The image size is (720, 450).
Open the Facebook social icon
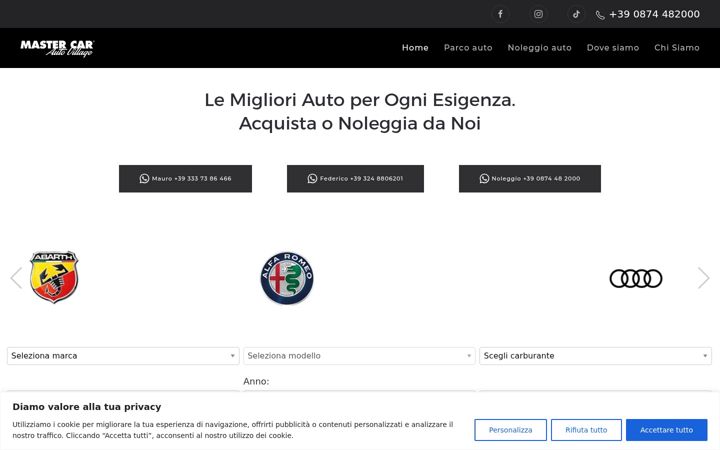501,14
